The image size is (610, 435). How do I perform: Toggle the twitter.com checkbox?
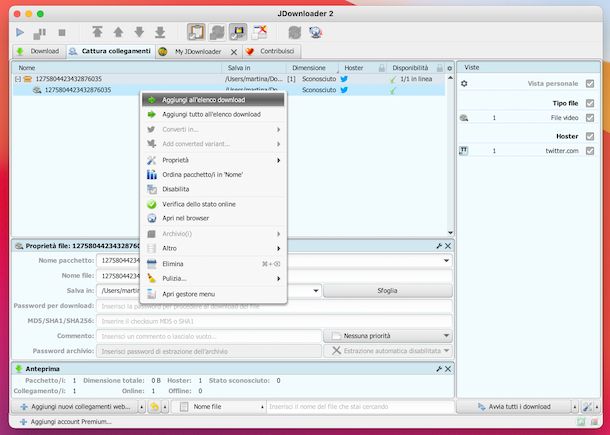click(590, 151)
